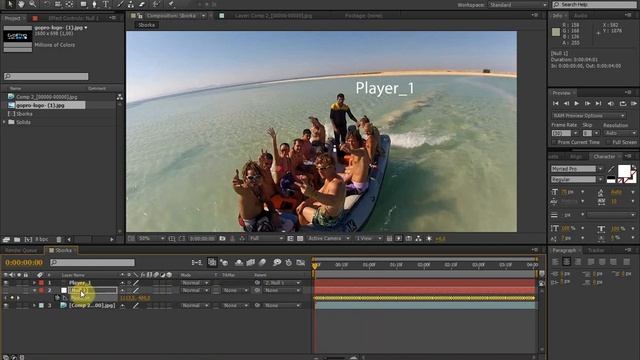Open the Workspace Standard dropdown
The image size is (640, 360).
click(518, 5)
